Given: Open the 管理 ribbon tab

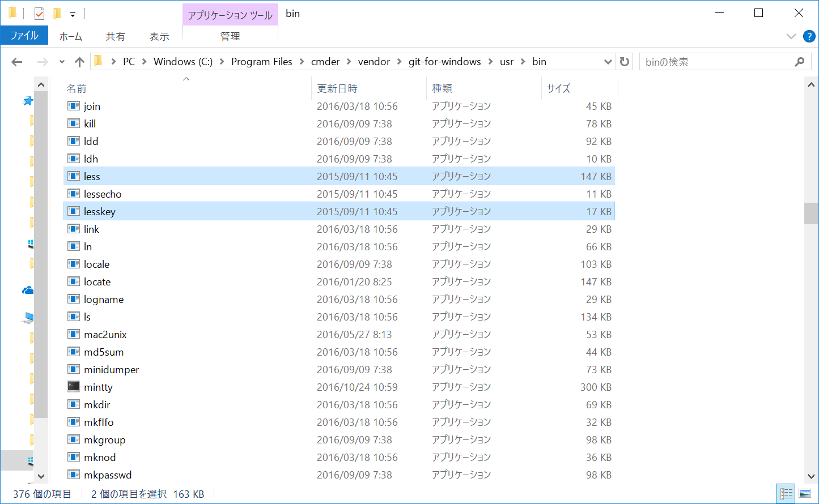Looking at the screenshot, I should pyautogui.click(x=230, y=36).
